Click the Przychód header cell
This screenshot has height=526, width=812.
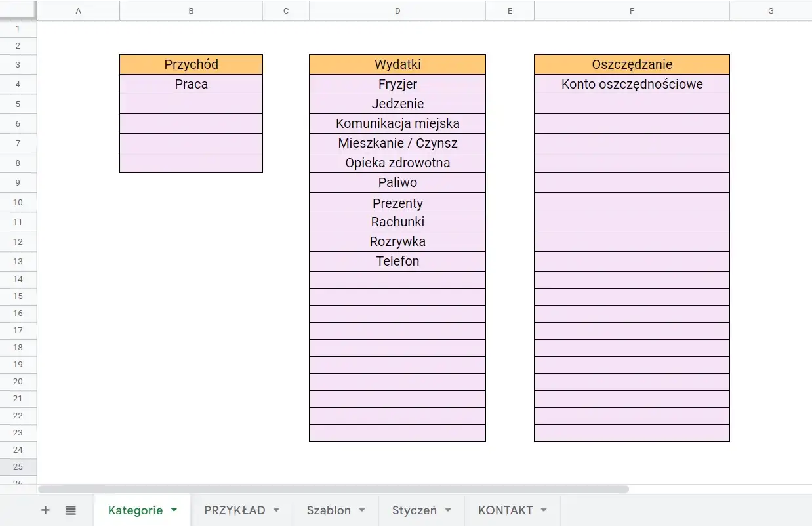[x=191, y=64]
